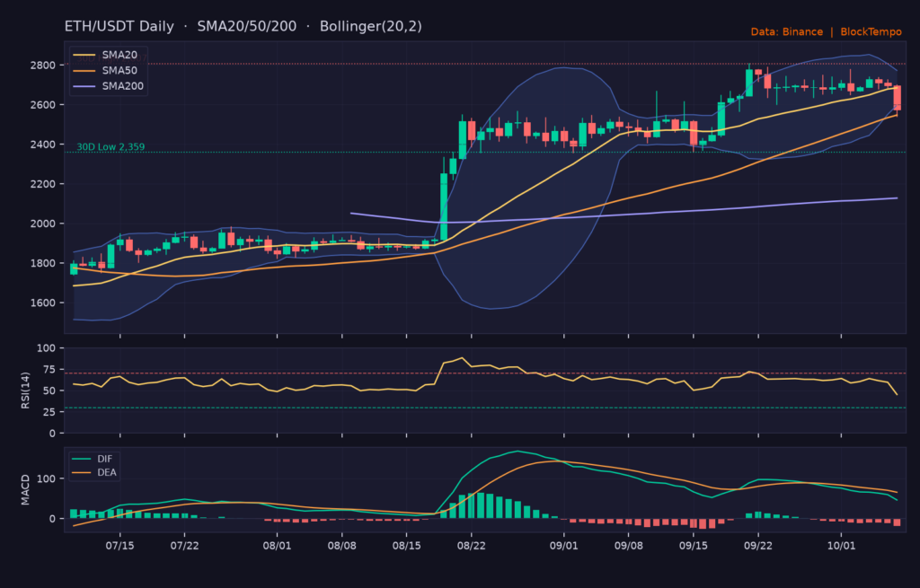Click the 2000 price axis label
This screenshot has width=920, height=588.
pos(43,224)
